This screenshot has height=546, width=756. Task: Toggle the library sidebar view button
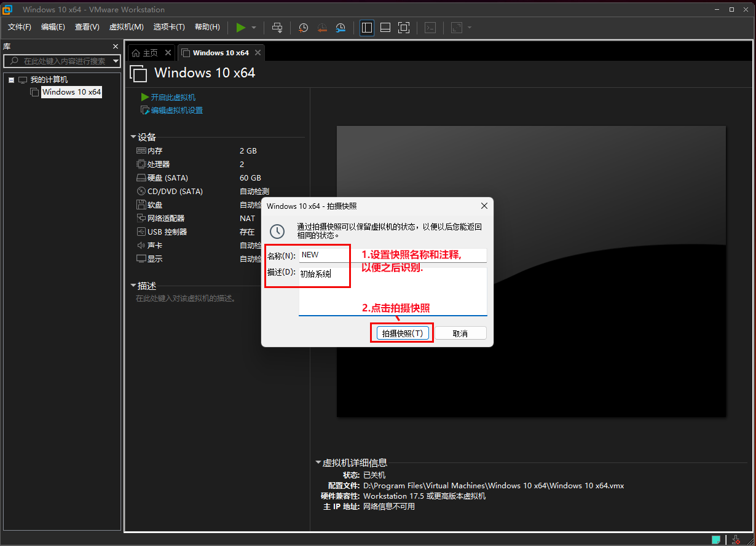[x=367, y=28]
